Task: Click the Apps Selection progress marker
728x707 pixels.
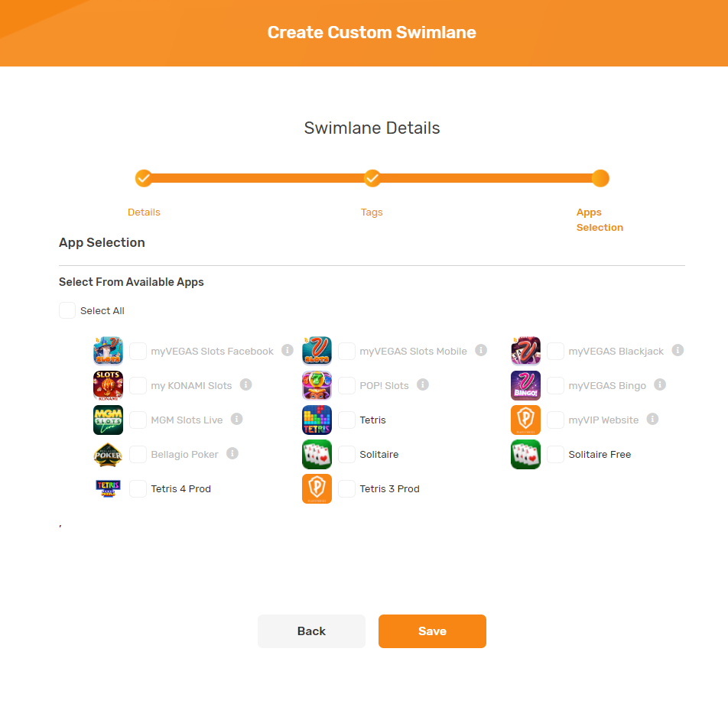Action: pyautogui.click(x=600, y=178)
